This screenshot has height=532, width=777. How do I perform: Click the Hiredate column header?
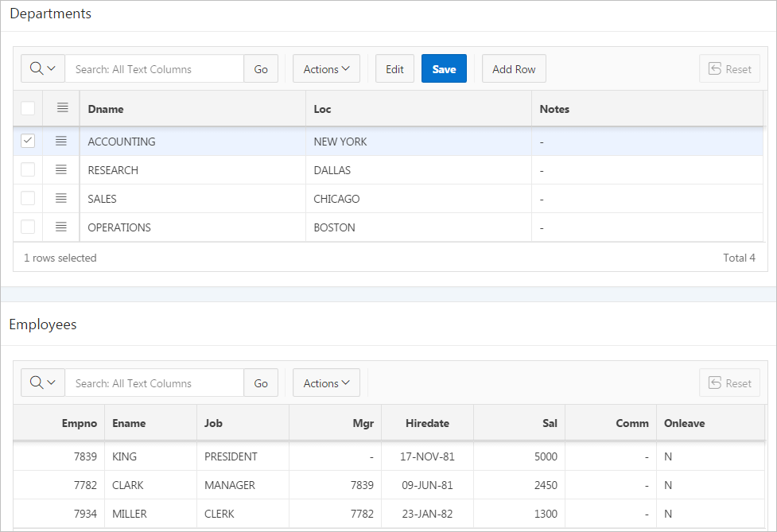click(427, 423)
